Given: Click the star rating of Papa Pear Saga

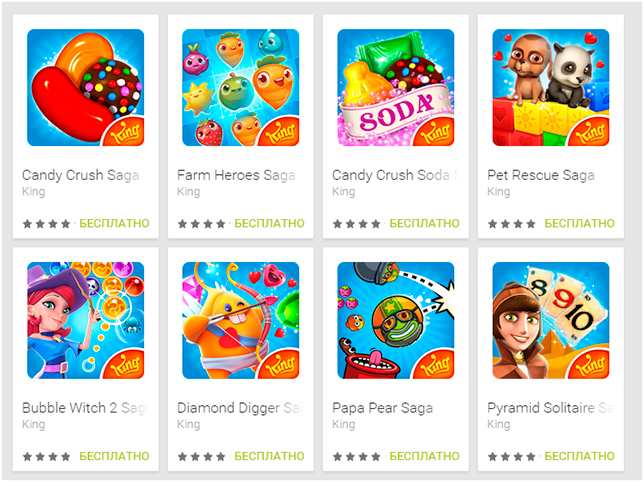Looking at the screenshot, I should coord(356,457).
